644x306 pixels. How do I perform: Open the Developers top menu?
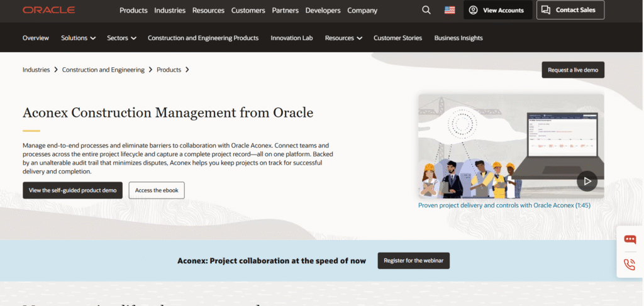click(x=323, y=10)
